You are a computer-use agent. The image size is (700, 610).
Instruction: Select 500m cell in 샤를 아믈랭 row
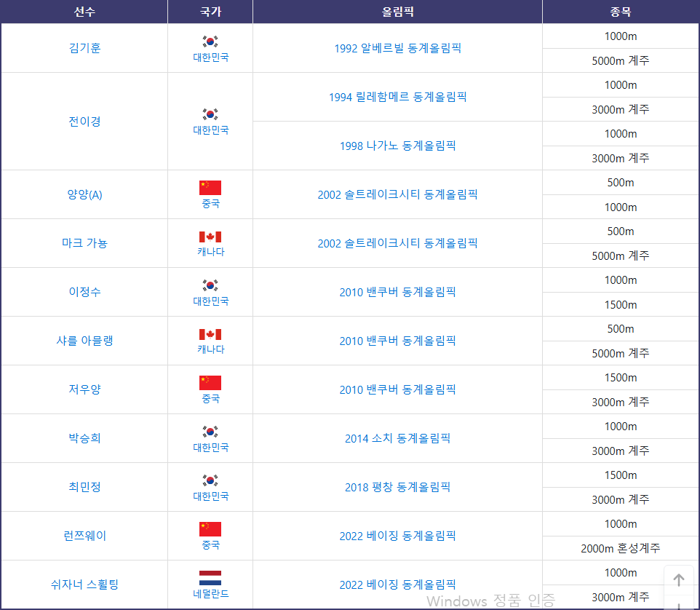[621, 329]
